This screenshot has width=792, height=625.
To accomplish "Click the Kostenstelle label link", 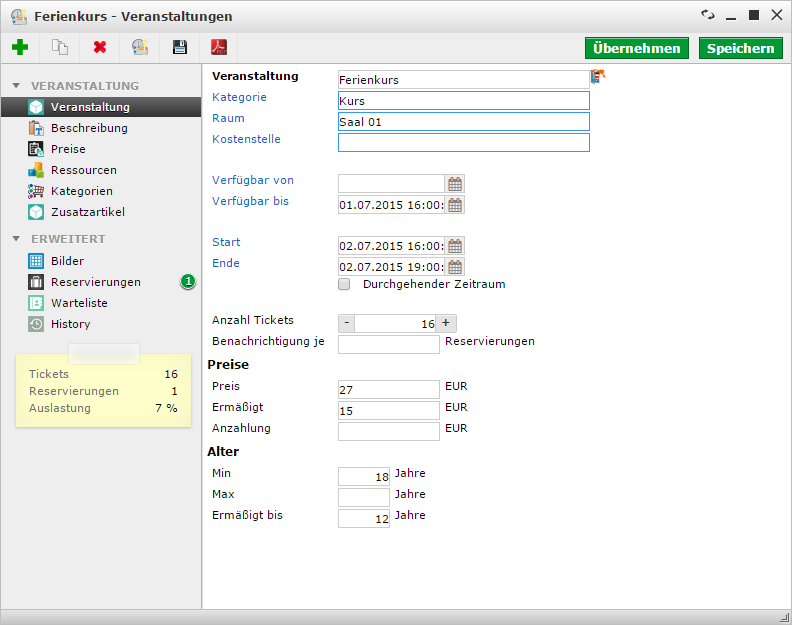I will click(x=246, y=139).
